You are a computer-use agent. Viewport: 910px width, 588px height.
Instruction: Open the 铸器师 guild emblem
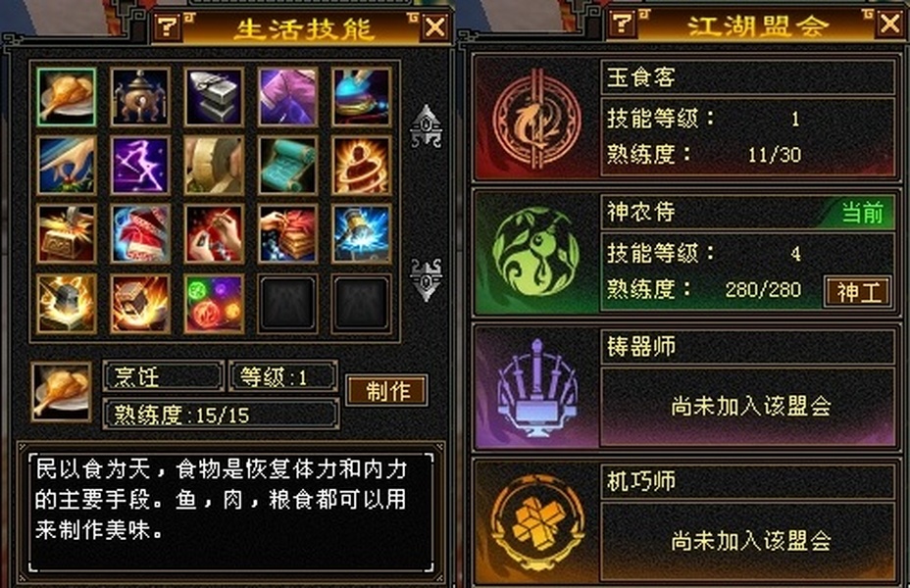[x=536, y=387]
